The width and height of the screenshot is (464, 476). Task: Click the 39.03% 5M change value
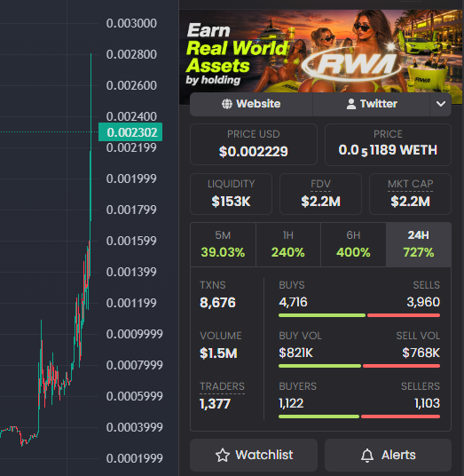point(223,252)
